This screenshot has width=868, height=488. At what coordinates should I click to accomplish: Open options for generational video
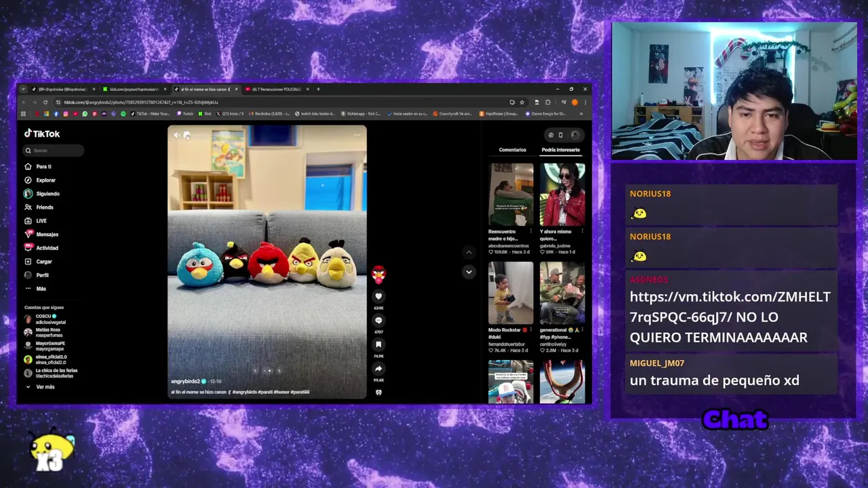click(583, 330)
